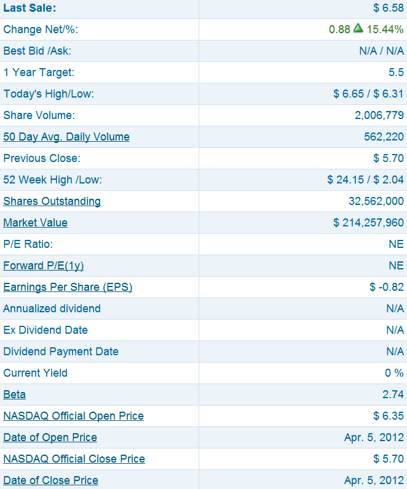Screen dimensions: 407x489
Task: Click the 52 Week High /Low: label
Action: [x=52, y=180]
